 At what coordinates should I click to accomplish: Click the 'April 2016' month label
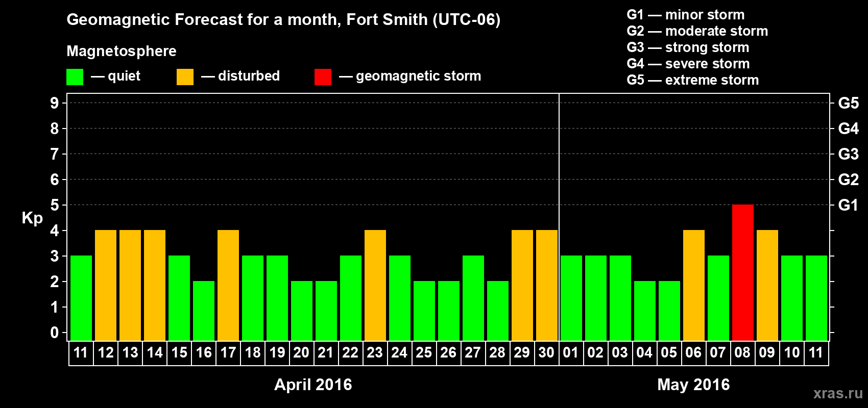[x=313, y=385]
